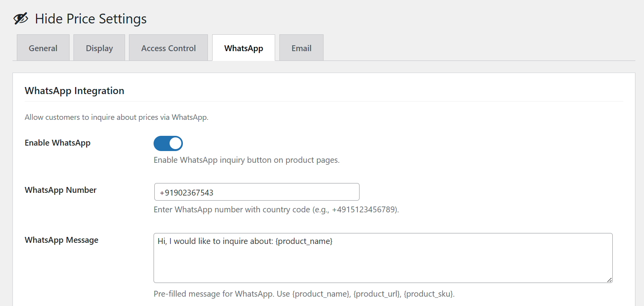Grab the textarea resize handle corner
644x306 pixels.
click(609, 279)
